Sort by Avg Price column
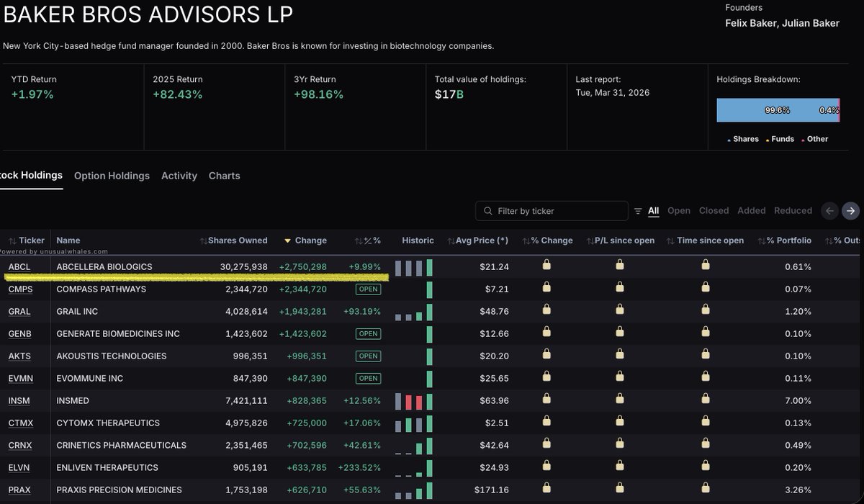Screen dimensions: 864x504 click(x=477, y=240)
